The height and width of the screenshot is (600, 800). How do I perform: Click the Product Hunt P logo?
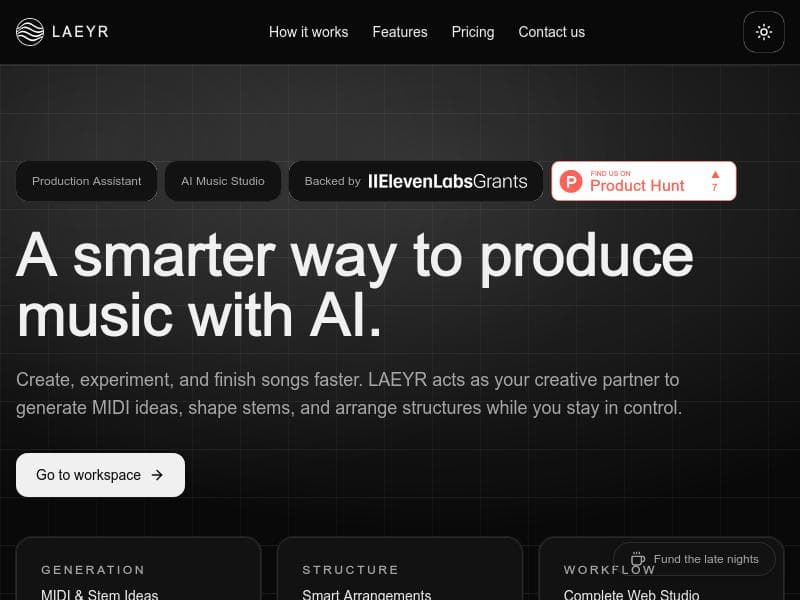pyautogui.click(x=570, y=181)
